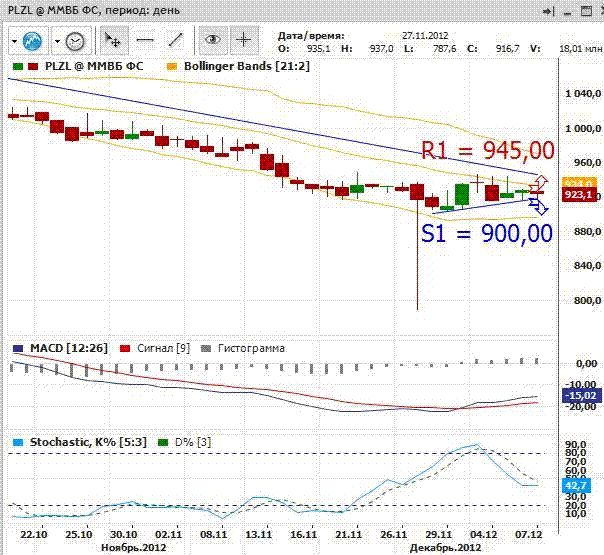Open the time period clock icon

click(x=75, y=41)
